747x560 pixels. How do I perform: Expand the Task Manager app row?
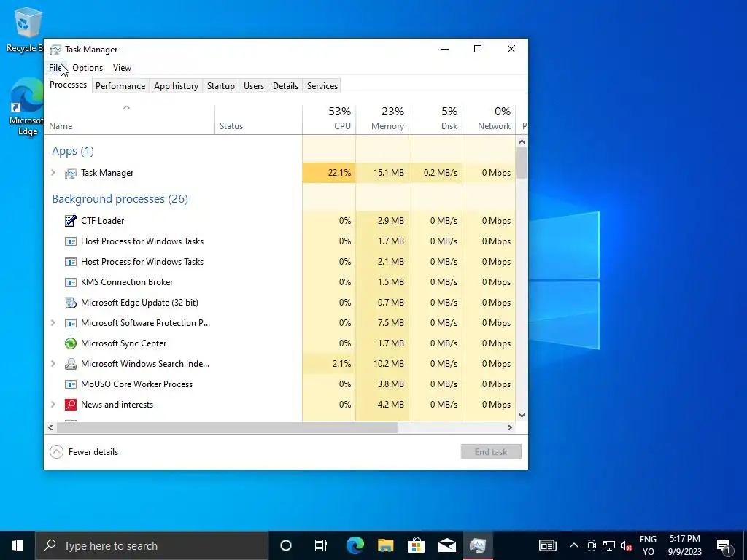coord(53,173)
